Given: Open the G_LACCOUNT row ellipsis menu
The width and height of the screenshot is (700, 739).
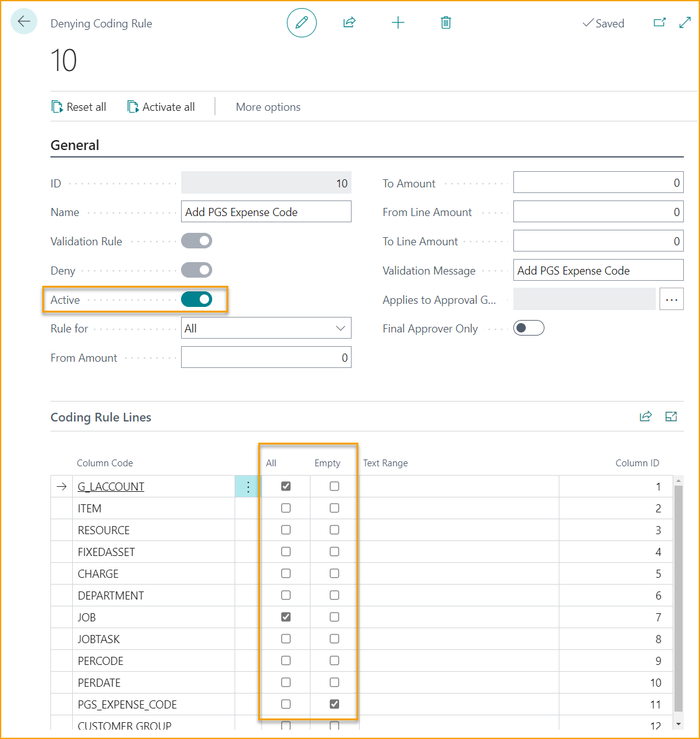Looking at the screenshot, I should click(x=247, y=486).
